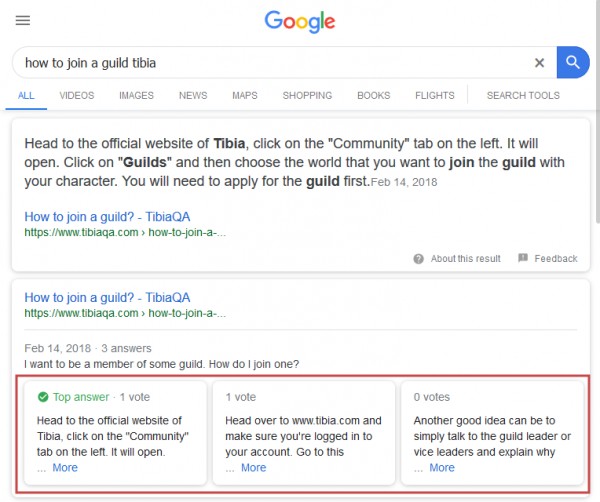
Task: Open featured snippet TibiaQA title link
Action: [x=107, y=217]
